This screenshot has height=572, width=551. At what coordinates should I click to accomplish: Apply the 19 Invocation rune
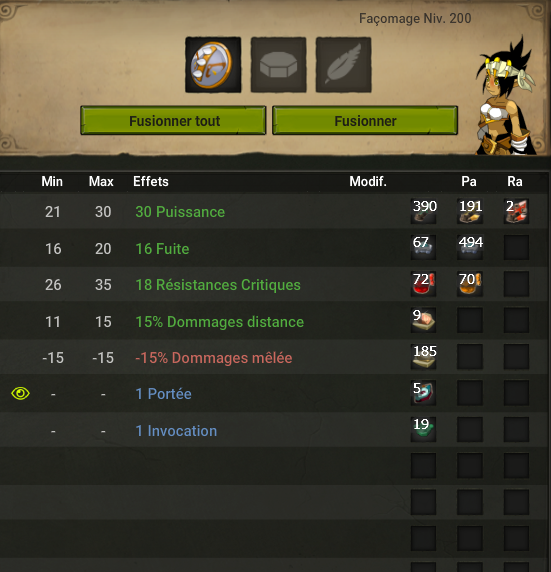[x=423, y=429]
